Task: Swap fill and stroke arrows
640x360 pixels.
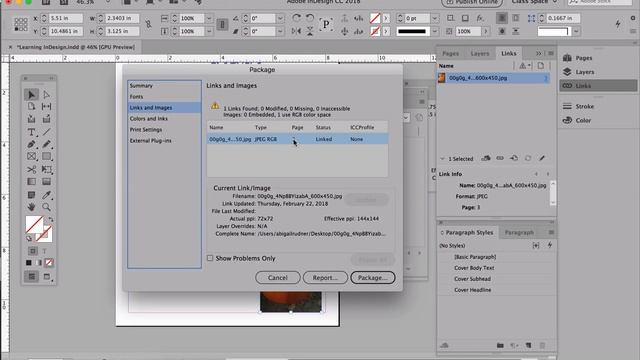Action: tap(51, 220)
